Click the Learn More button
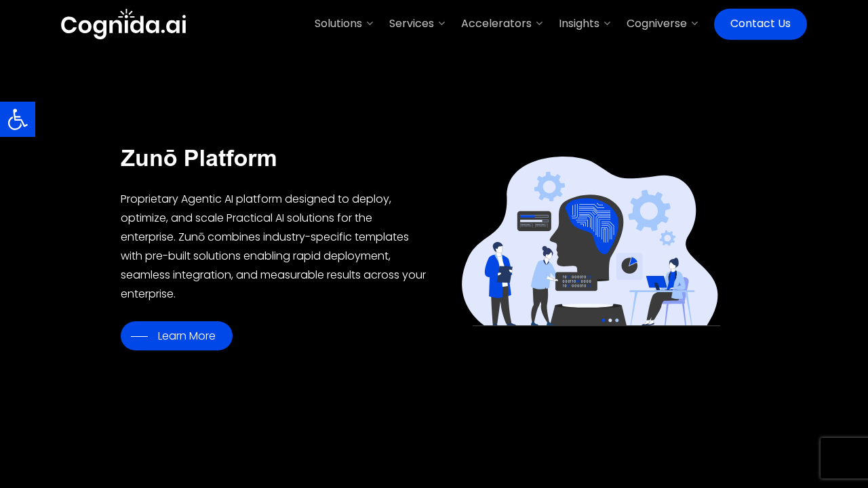868x488 pixels. click(176, 335)
